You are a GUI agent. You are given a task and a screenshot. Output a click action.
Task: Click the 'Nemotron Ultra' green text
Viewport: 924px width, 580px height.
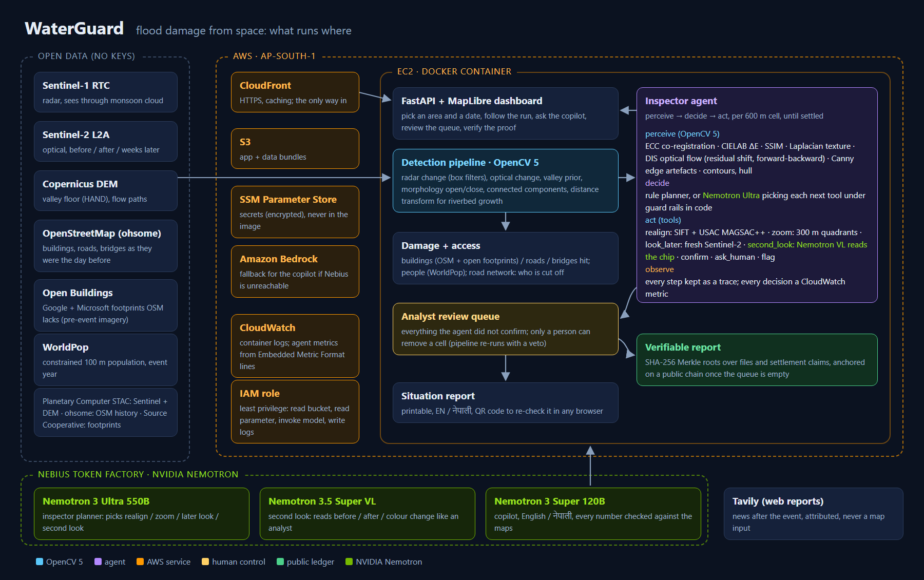coord(731,196)
